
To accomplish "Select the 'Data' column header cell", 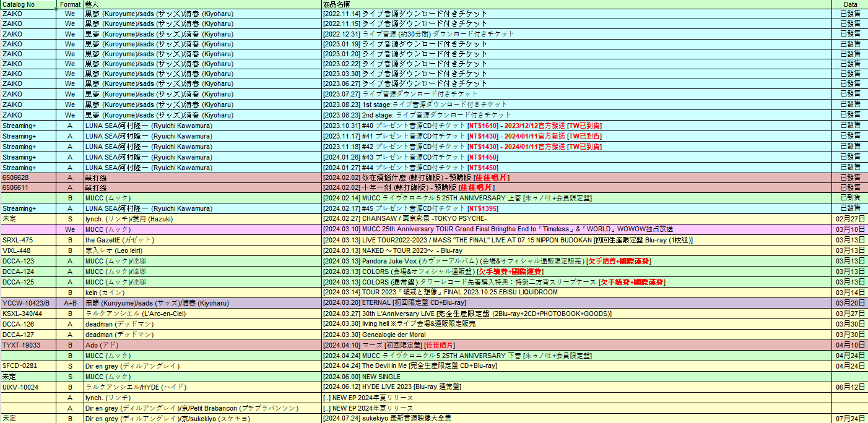I will pyautogui.click(x=850, y=4).
